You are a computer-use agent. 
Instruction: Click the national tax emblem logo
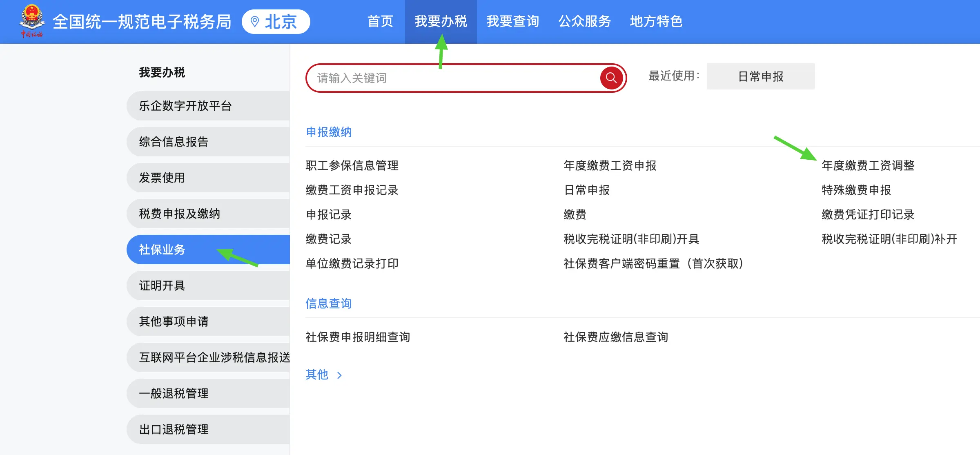[32, 21]
